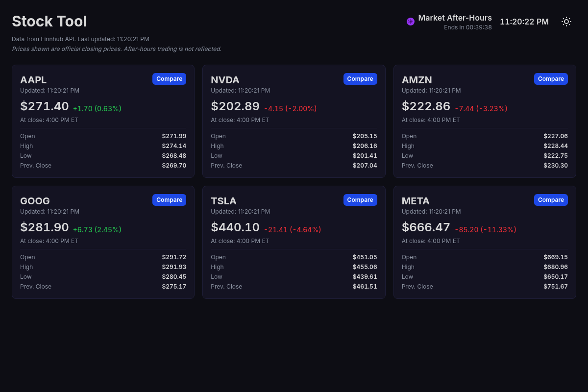
Task: Toggle light mode with the sun icon
Action: click(566, 22)
